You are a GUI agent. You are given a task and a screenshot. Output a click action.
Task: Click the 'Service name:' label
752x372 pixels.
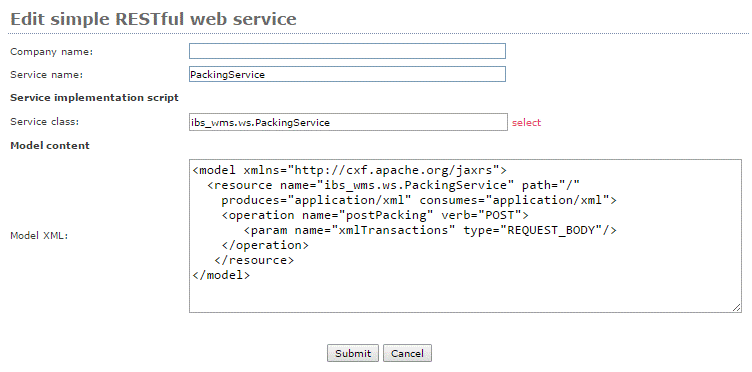point(47,75)
